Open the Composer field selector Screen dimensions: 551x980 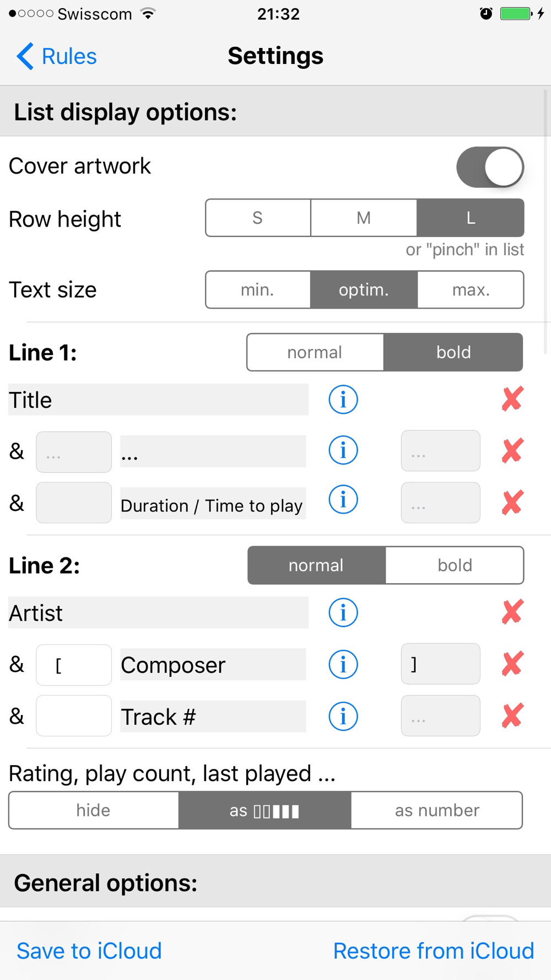point(213,665)
